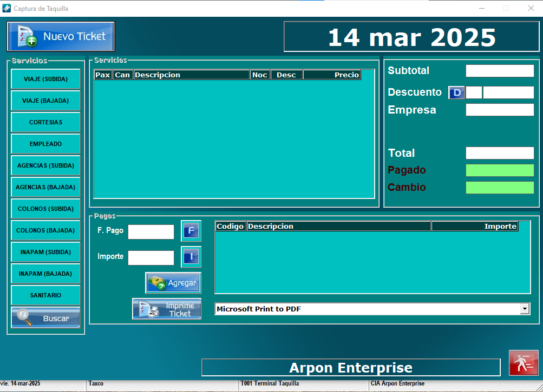Pick the SANITARIO service button
The image size is (543, 392).
(45, 295)
